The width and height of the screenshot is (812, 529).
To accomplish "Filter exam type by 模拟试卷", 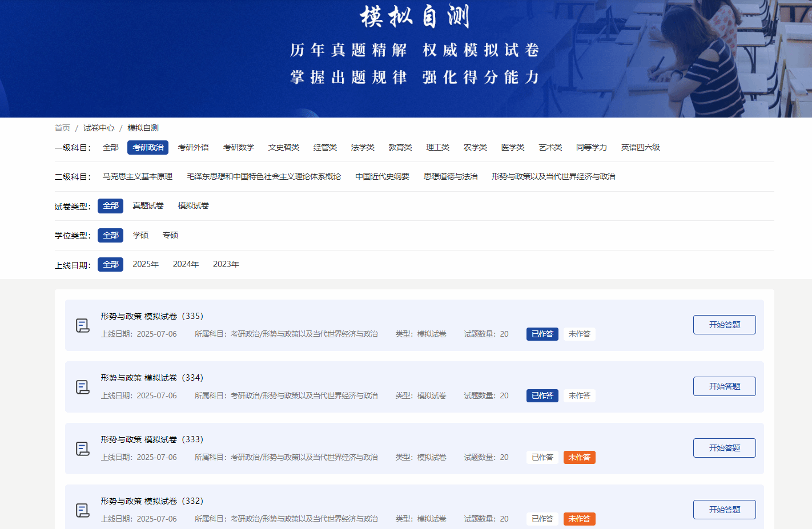I will 193,205.
